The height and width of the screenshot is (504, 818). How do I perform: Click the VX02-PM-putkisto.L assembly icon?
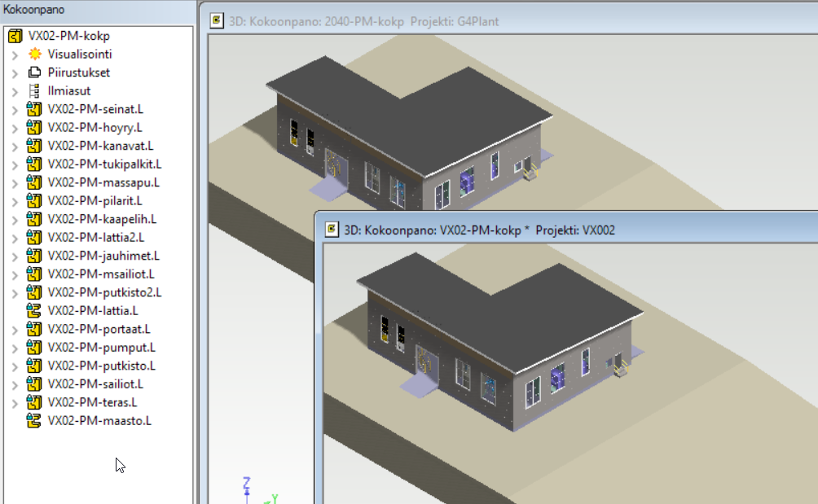tap(34, 366)
